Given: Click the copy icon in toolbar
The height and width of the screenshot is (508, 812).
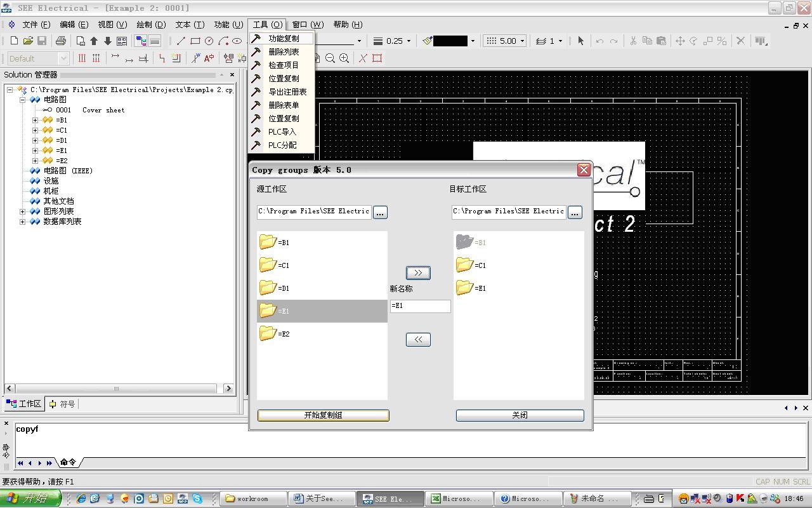Looking at the screenshot, I should 647,41.
